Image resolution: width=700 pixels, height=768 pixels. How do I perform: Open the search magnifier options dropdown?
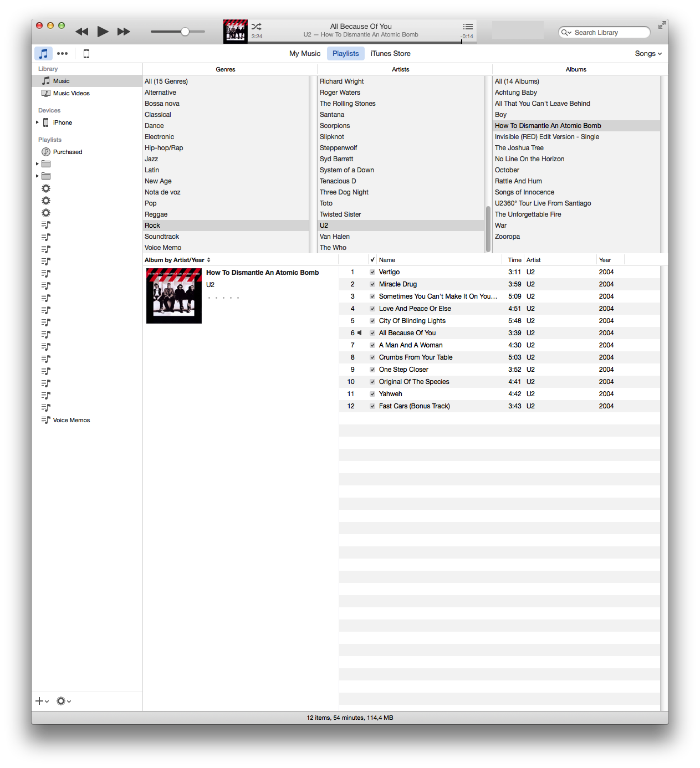pyautogui.click(x=566, y=33)
